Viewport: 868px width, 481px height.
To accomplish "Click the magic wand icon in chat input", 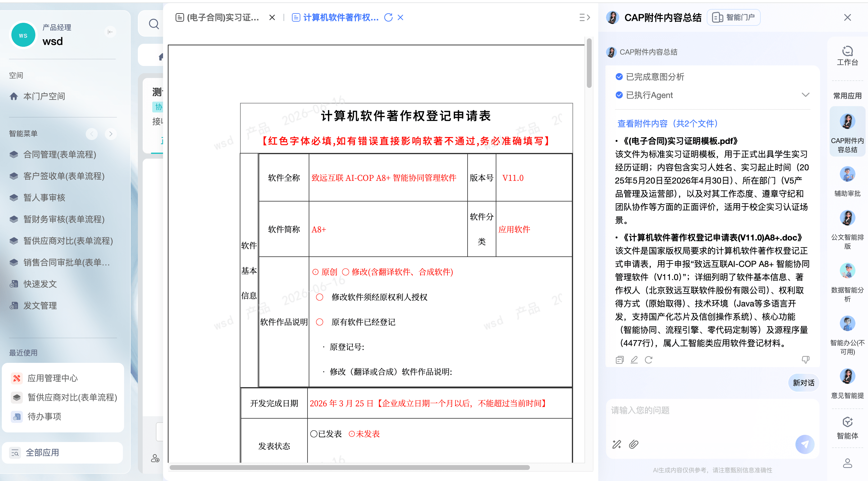I will (617, 444).
